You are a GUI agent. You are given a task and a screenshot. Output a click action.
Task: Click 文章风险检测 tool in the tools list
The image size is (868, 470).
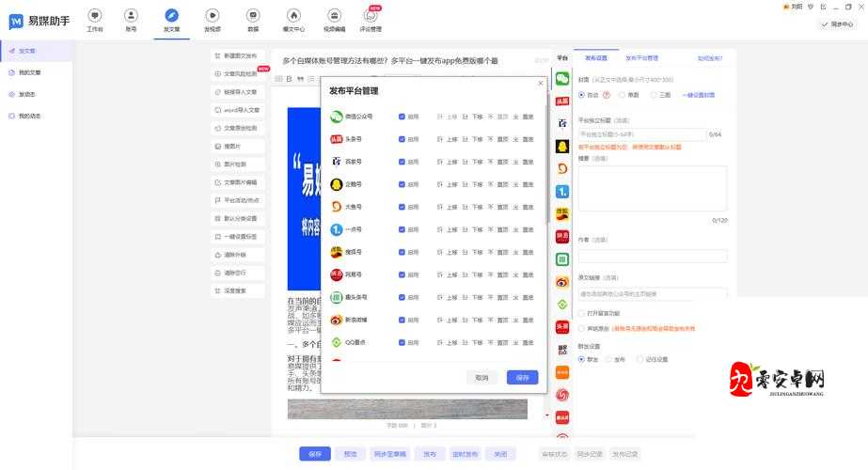pos(238,73)
